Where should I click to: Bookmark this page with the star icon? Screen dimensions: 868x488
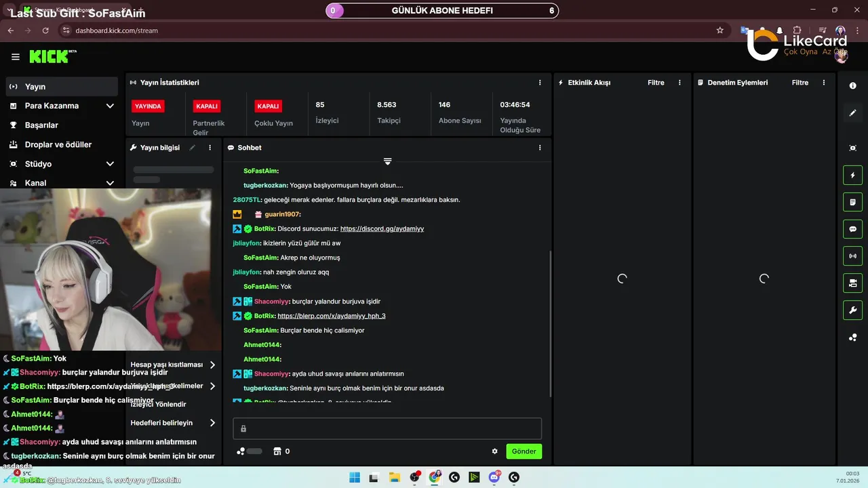pos(719,30)
